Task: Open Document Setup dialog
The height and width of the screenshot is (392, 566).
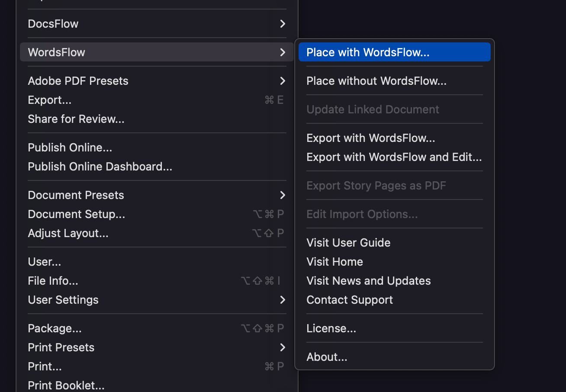Action: [x=77, y=214]
